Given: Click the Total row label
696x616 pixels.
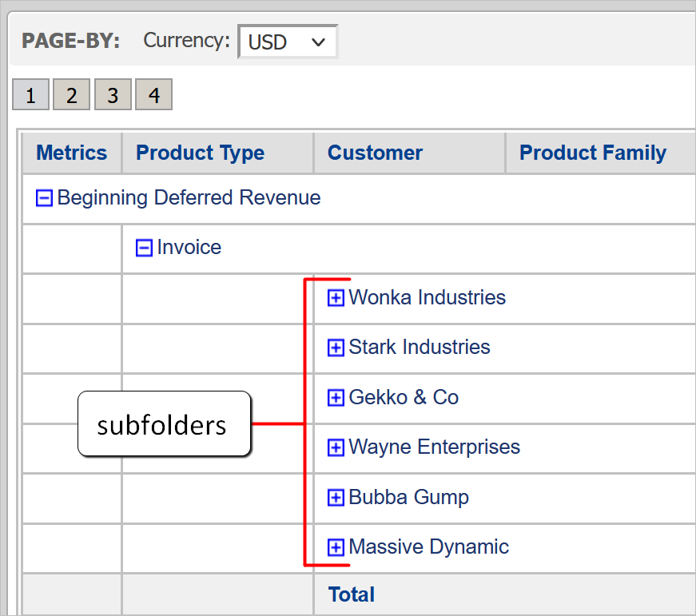Looking at the screenshot, I should pyautogui.click(x=352, y=594).
